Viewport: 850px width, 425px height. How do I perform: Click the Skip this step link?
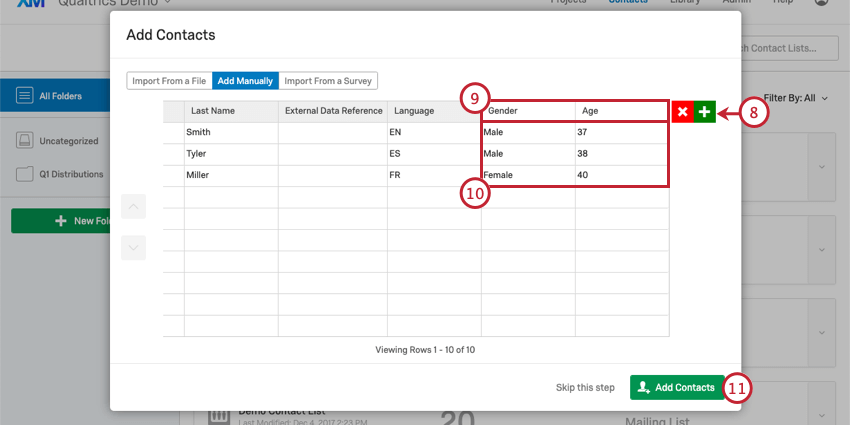(x=585, y=388)
